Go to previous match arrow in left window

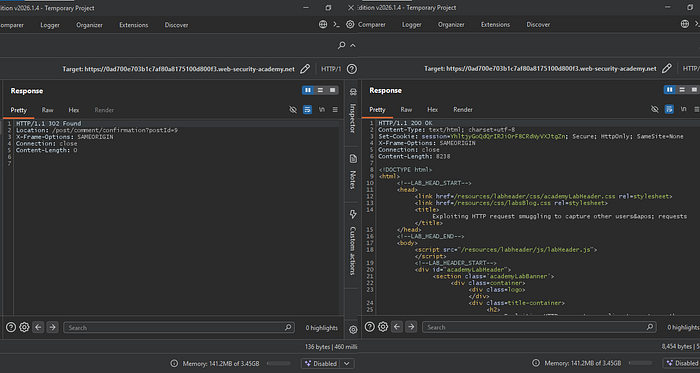click(x=38, y=327)
